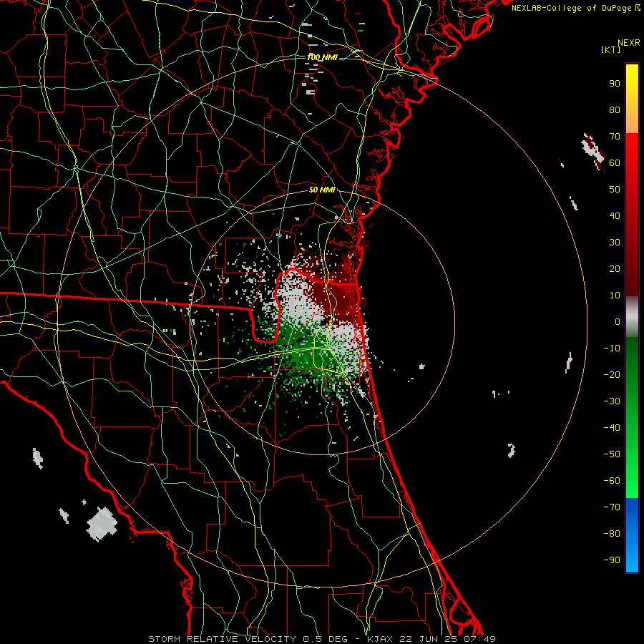Click the 0.5 DEG elevation text
This screenshot has width=644, height=644.
(x=325, y=639)
